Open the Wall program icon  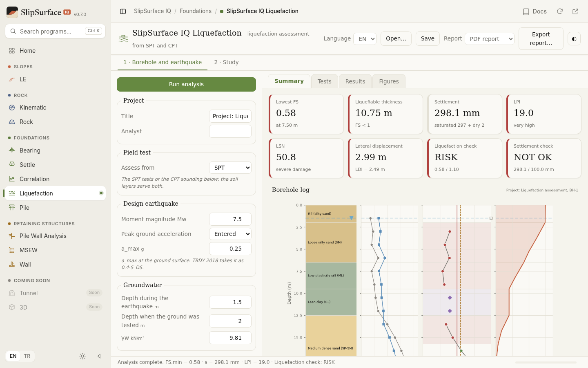click(12, 265)
